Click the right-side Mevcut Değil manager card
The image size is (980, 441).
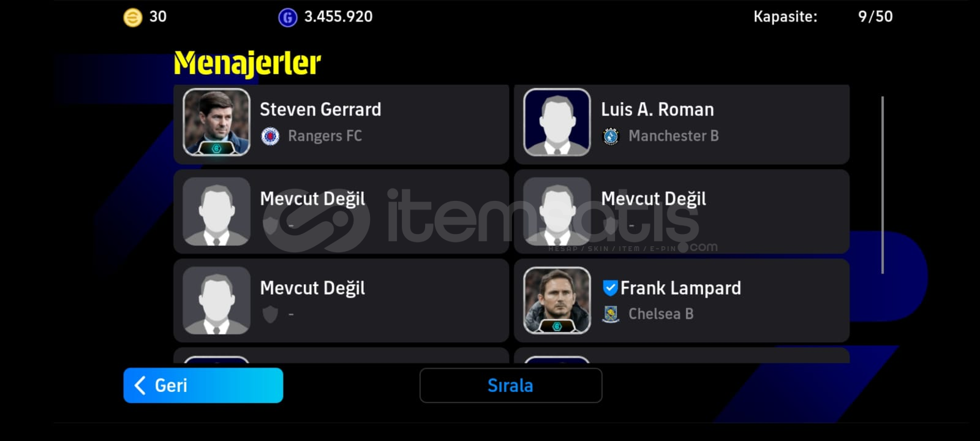pyautogui.click(x=682, y=211)
